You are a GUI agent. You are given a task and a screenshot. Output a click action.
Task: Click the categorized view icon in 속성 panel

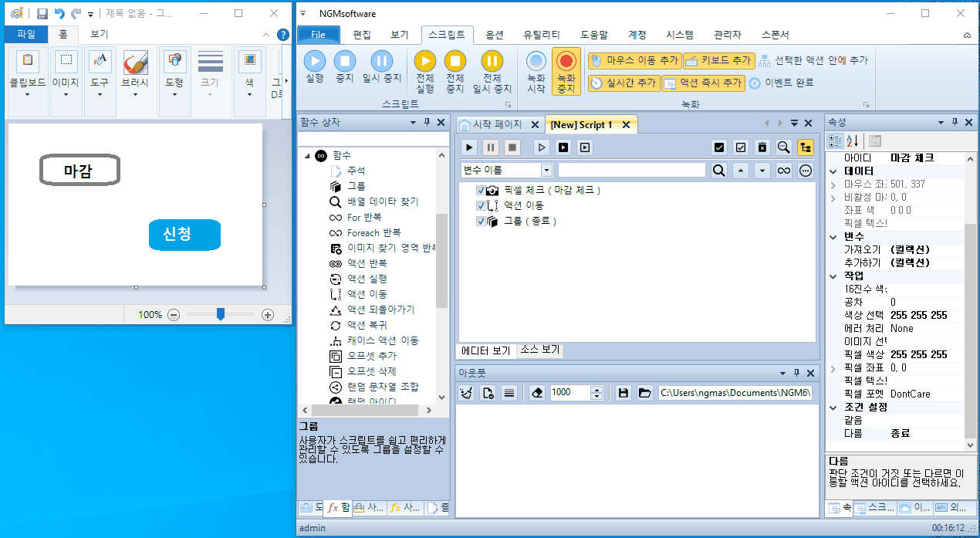835,140
